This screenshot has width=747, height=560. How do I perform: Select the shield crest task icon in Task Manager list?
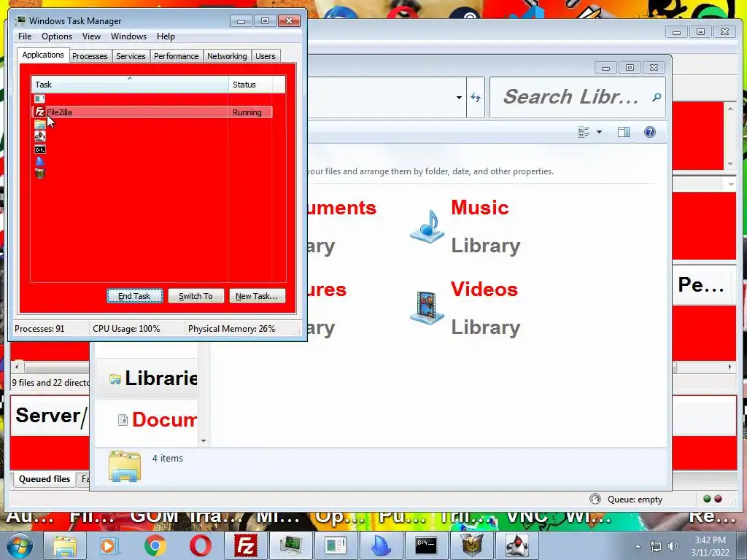(40, 174)
